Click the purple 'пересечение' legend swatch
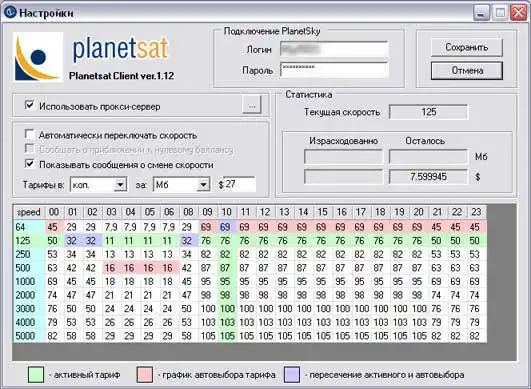The image size is (531, 389). pos(292,375)
